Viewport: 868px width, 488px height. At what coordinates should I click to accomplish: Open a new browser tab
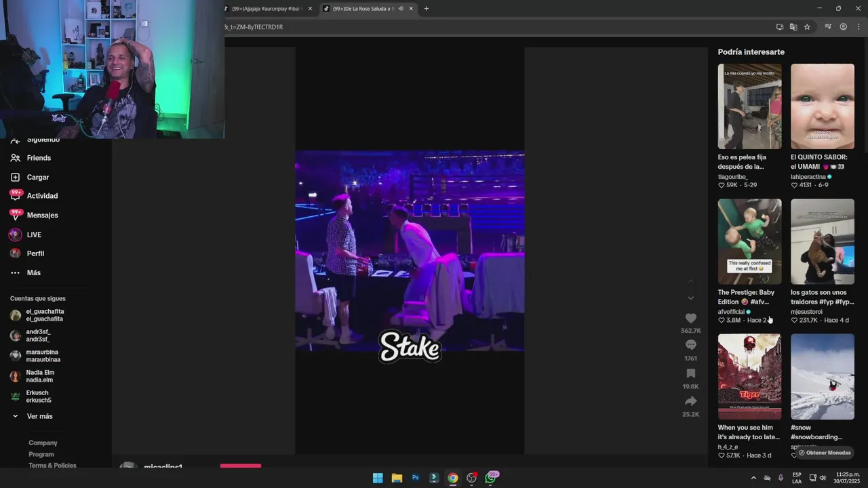427,9
